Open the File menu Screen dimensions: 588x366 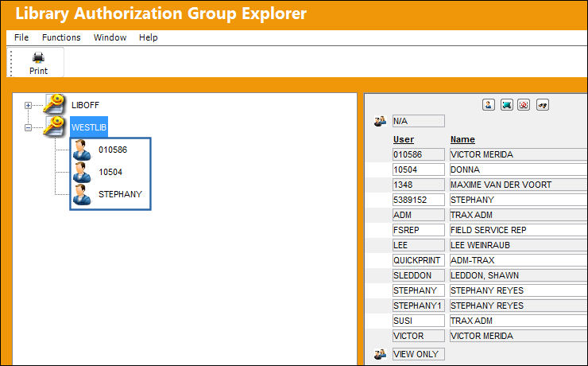click(21, 37)
